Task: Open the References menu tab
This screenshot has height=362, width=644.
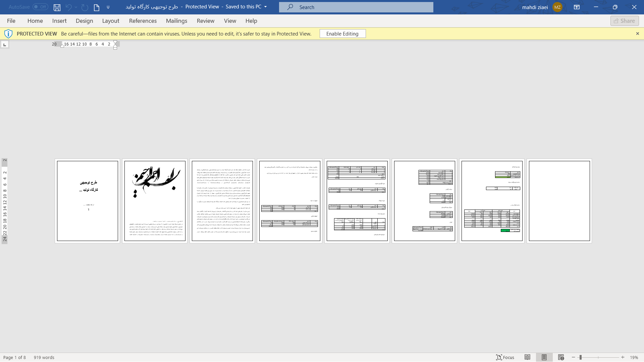Action: click(143, 20)
